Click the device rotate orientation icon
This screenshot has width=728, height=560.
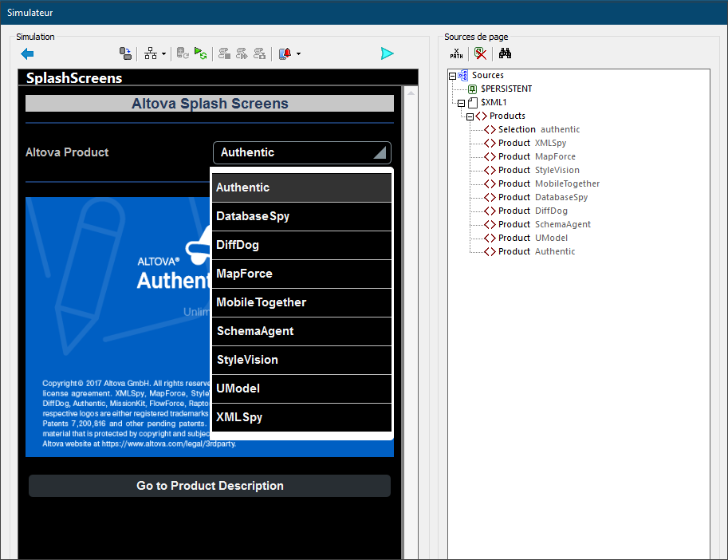click(x=125, y=53)
